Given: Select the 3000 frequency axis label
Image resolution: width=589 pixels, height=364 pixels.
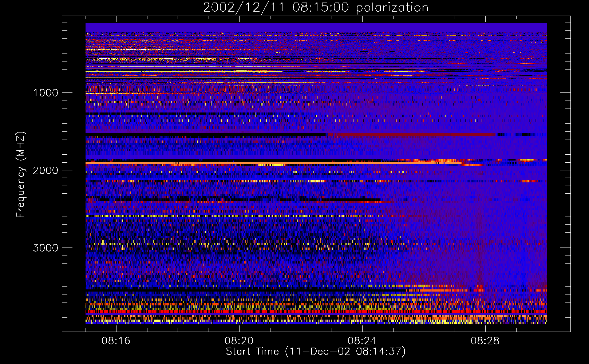Looking at the screenshot, I should point(46,248).
